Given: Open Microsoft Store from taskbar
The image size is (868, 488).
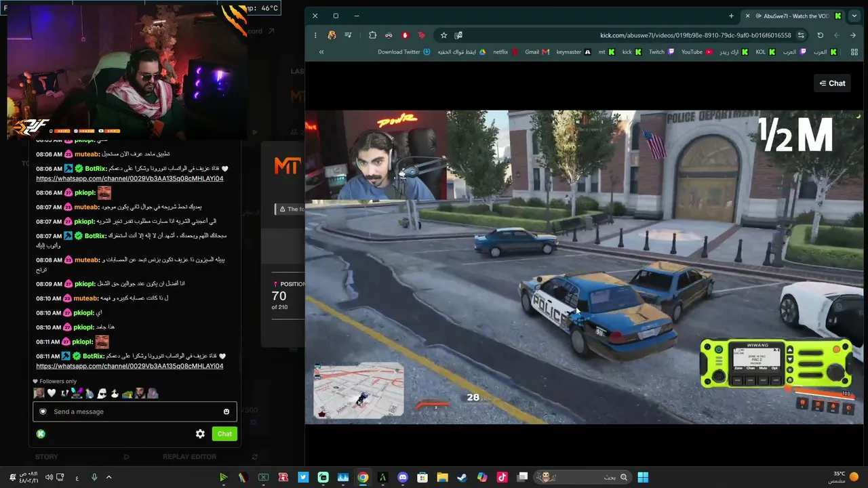Looking at the screenshot, I should [422, 477].
